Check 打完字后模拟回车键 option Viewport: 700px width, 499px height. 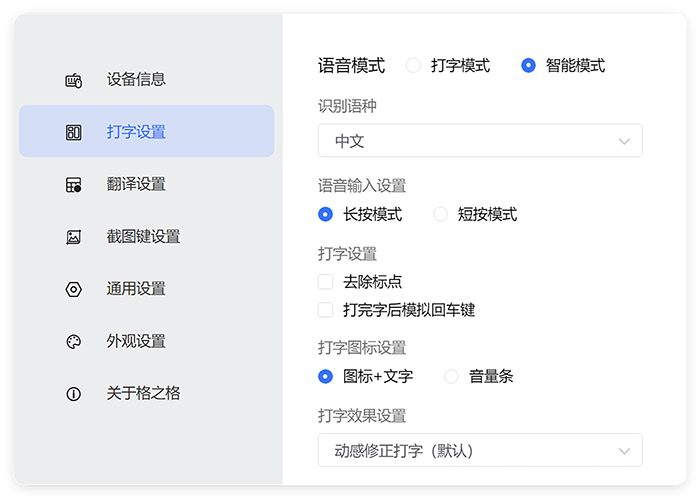pos(325,310)
